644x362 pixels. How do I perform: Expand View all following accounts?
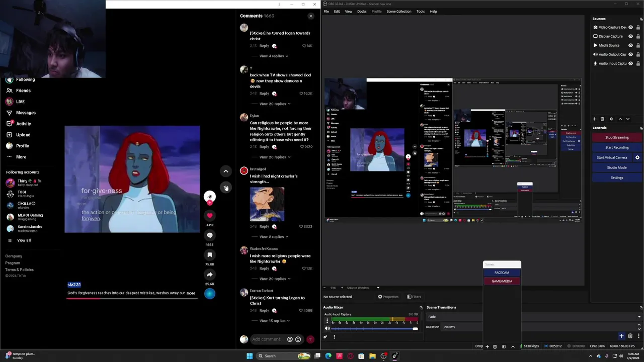[24, 240]
